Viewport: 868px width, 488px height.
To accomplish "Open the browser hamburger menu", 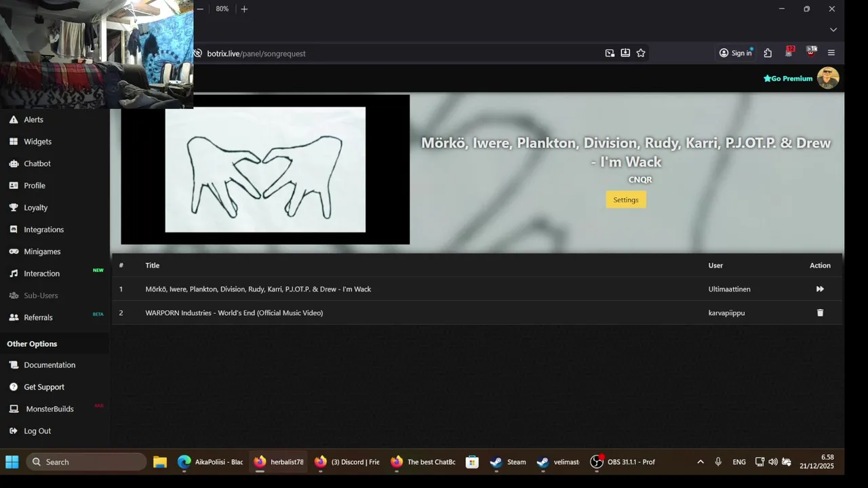I will pyautogui.click(x=831, y=53).
